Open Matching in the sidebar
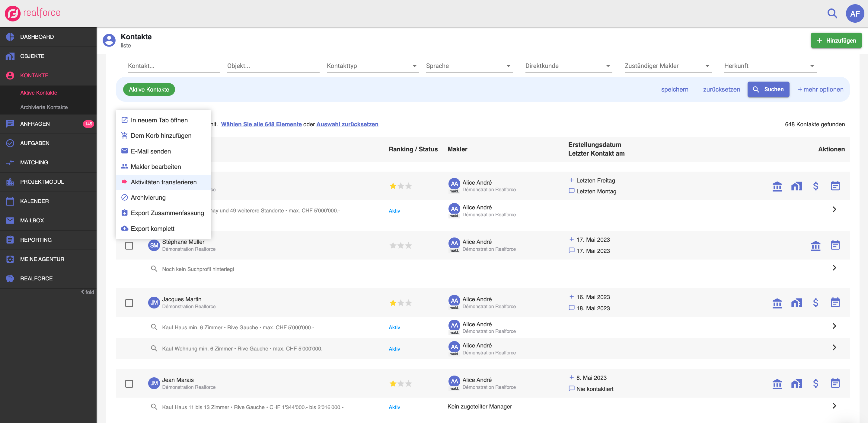 tap(48, 162)
